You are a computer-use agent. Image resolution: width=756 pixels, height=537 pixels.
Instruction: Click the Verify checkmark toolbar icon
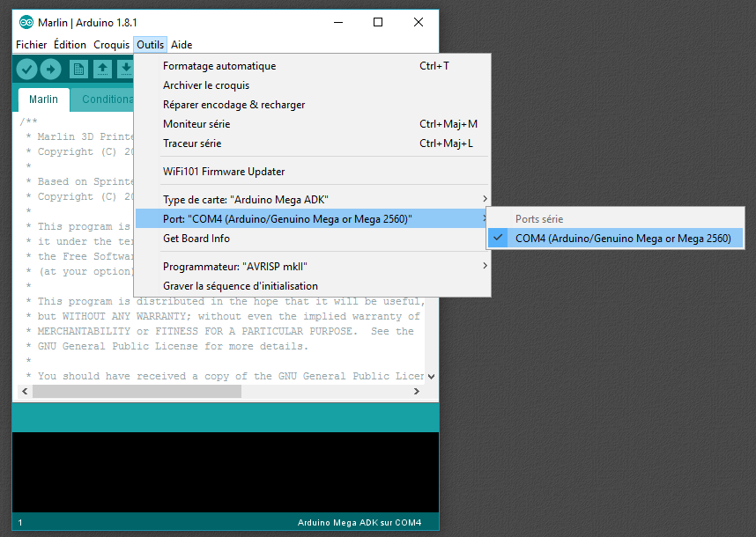point(26,69)
